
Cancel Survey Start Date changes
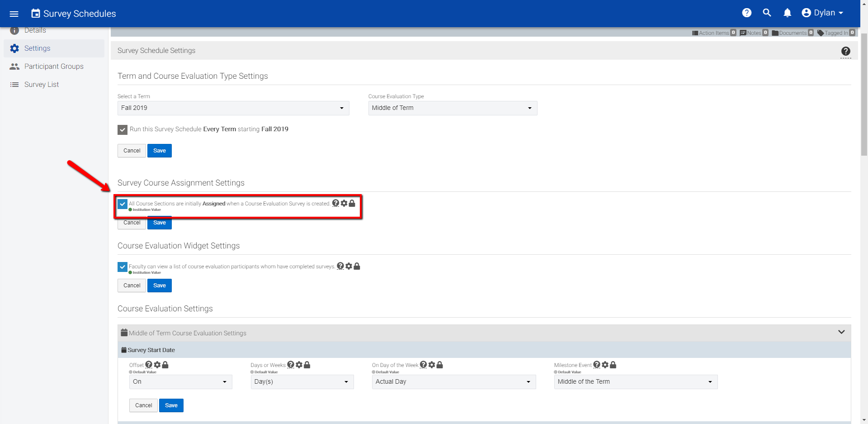click(143, 405)
